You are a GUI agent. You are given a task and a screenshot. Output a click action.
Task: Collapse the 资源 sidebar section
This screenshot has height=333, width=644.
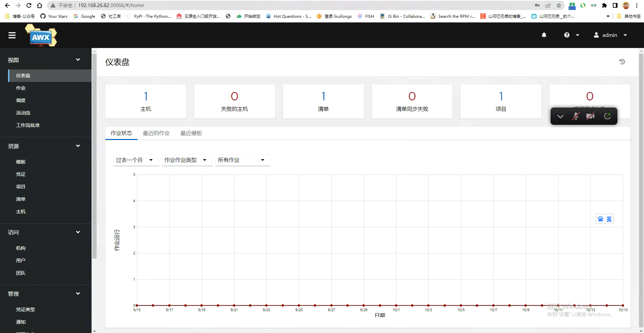[78, 146]
